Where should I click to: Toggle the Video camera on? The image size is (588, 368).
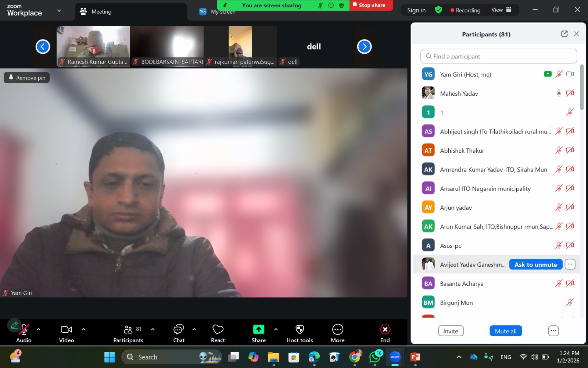67,329
